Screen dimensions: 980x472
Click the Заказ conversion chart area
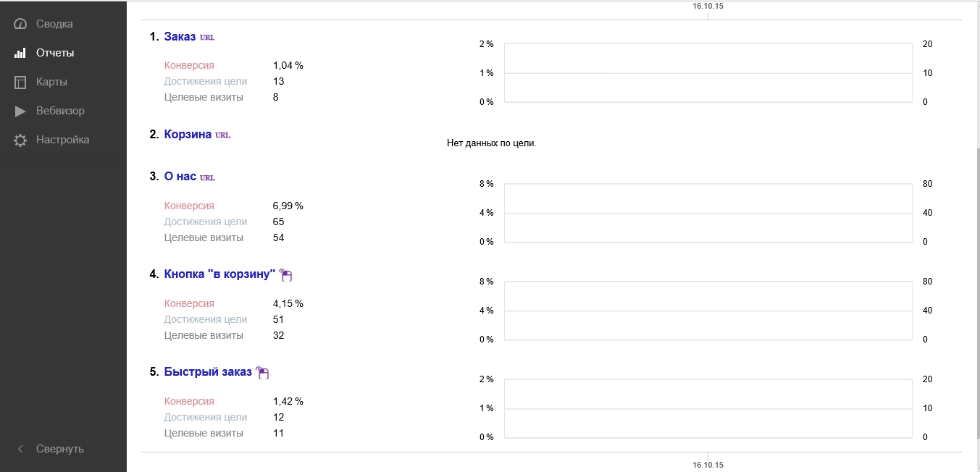708,73
